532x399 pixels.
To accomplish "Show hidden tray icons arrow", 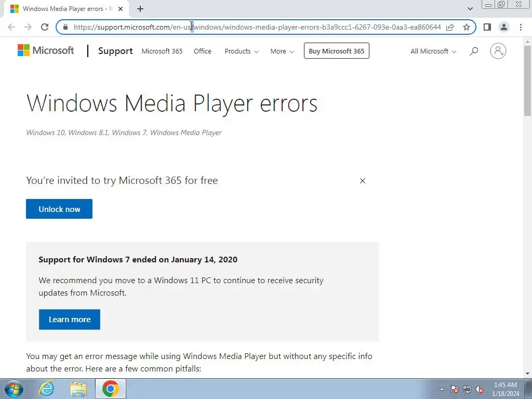I will [442, 389].
